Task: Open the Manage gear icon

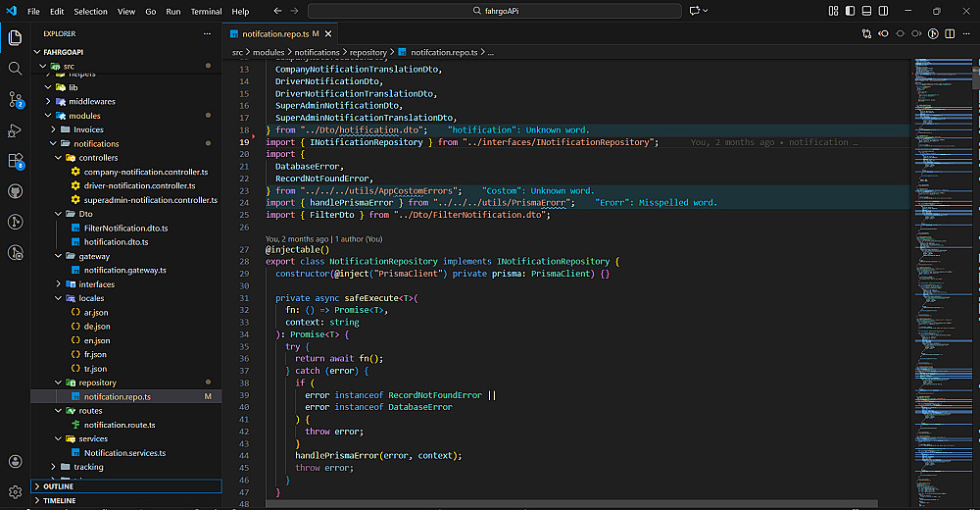Action: tap(15, 491)
